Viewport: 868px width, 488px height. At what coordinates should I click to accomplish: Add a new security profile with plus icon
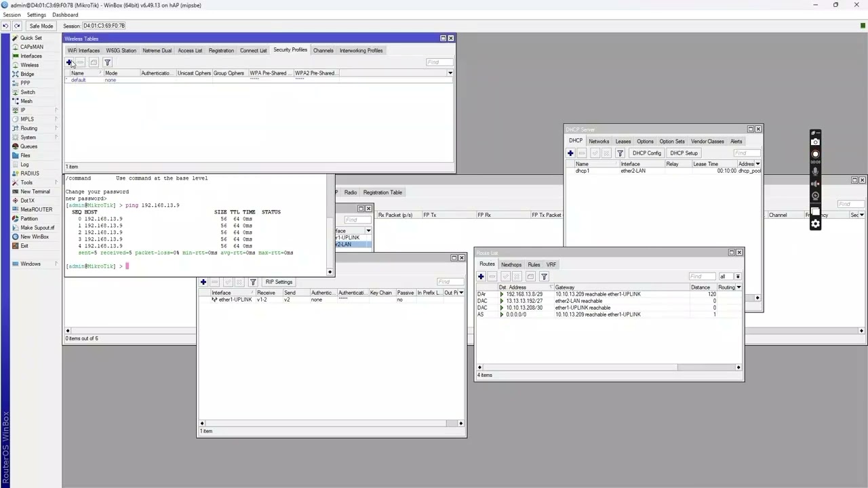69,62
